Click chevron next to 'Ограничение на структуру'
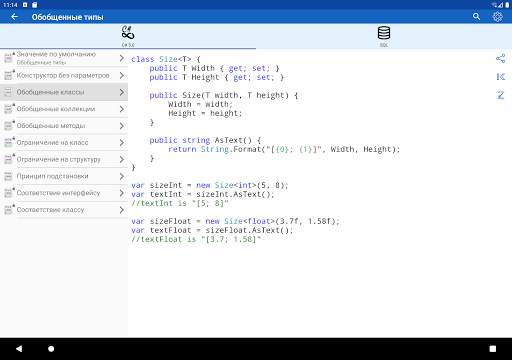The height and width of the screenshot is (360, 512). 122,159
